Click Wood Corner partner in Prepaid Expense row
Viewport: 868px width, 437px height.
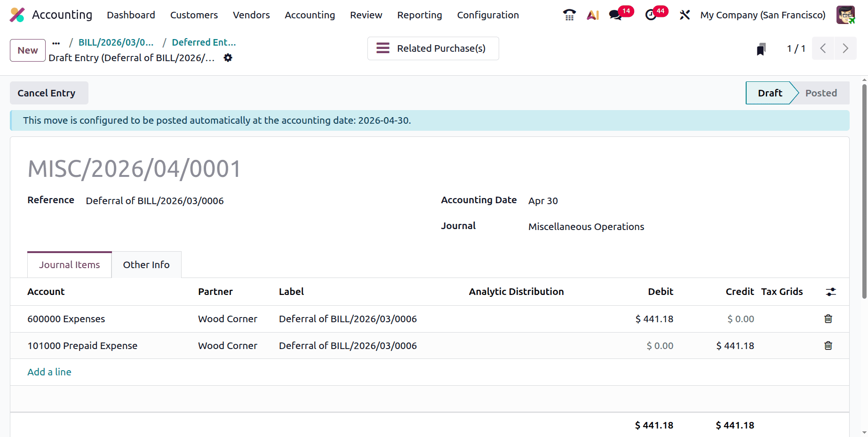pyautogui.click(x=228, y=346)
